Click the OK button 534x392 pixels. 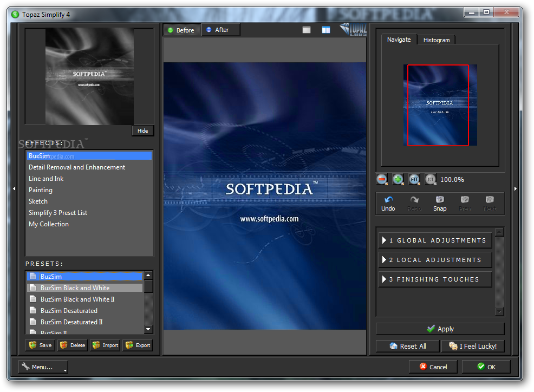[x=486, y=367]
